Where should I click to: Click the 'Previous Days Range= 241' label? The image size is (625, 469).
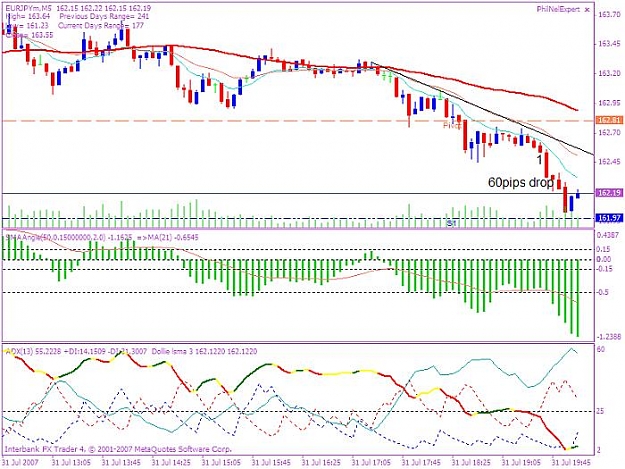[104, 16]
